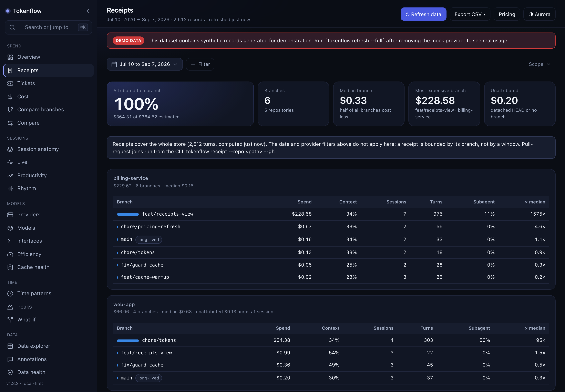
Task: Open the Overview page
Action: (48, 57)
